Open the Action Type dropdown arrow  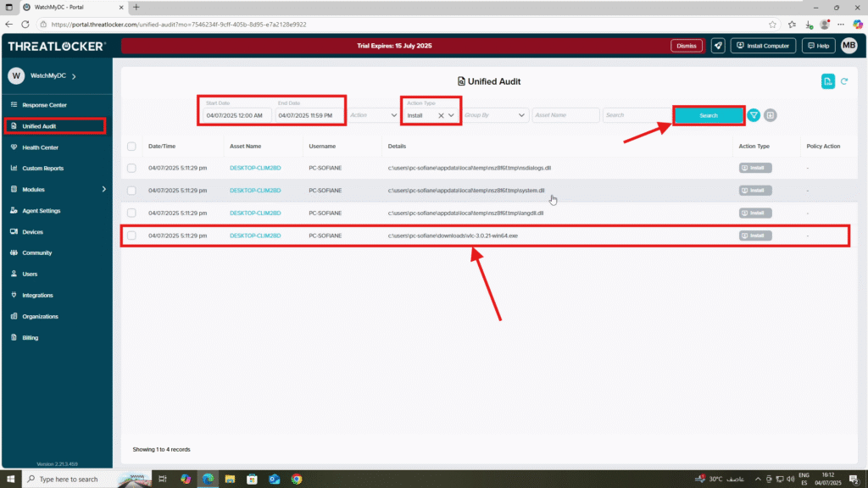click(451, 115)
